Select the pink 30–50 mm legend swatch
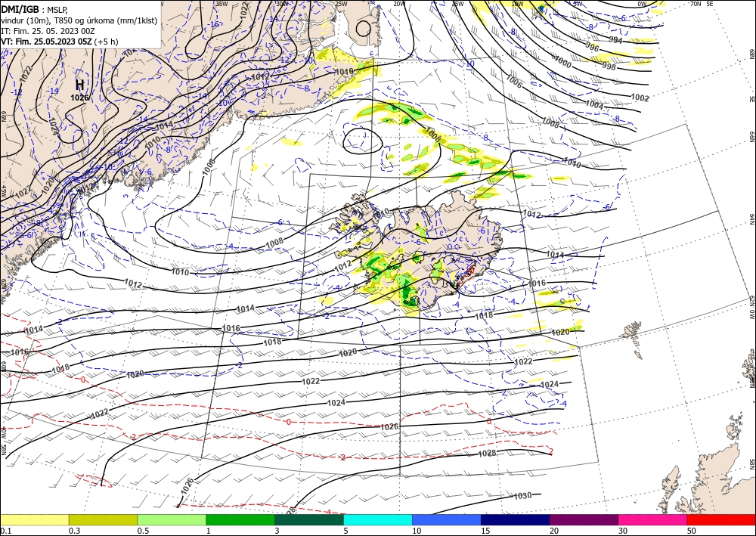The height and width of the screenshot is (536, 756). point(653,519)
